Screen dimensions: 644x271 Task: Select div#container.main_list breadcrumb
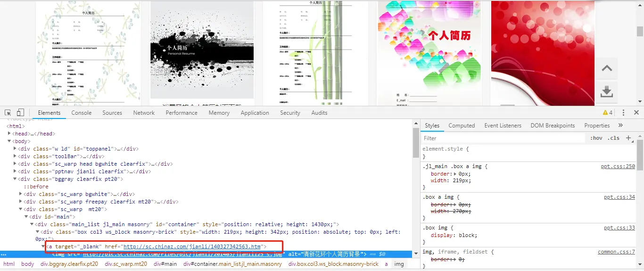(x=232, y=264)
